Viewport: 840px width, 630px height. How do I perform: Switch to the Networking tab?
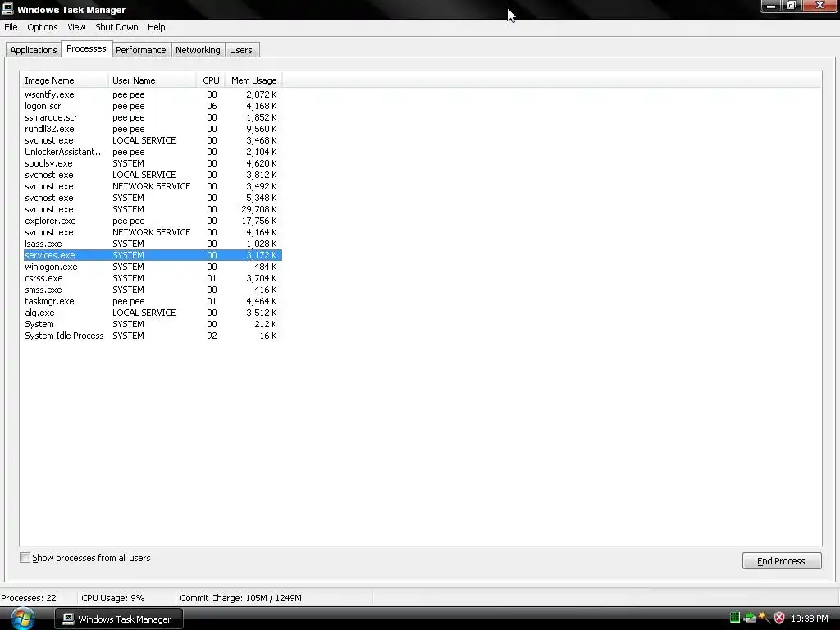[x=198, y=50]
